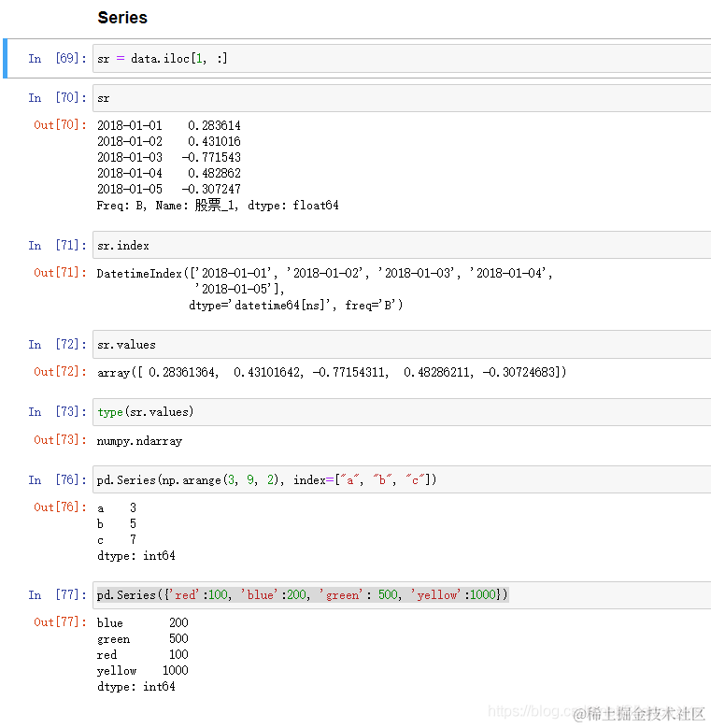Click the sr.index code cell
The width and height of the screenshot is (711, 728).
(402, 245)
